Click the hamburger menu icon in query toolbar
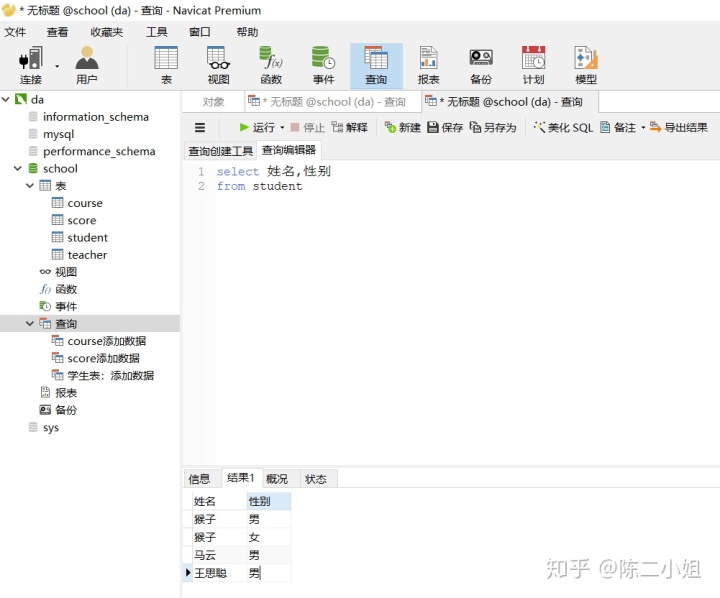720x598 pixels. [x=200, y=127]
